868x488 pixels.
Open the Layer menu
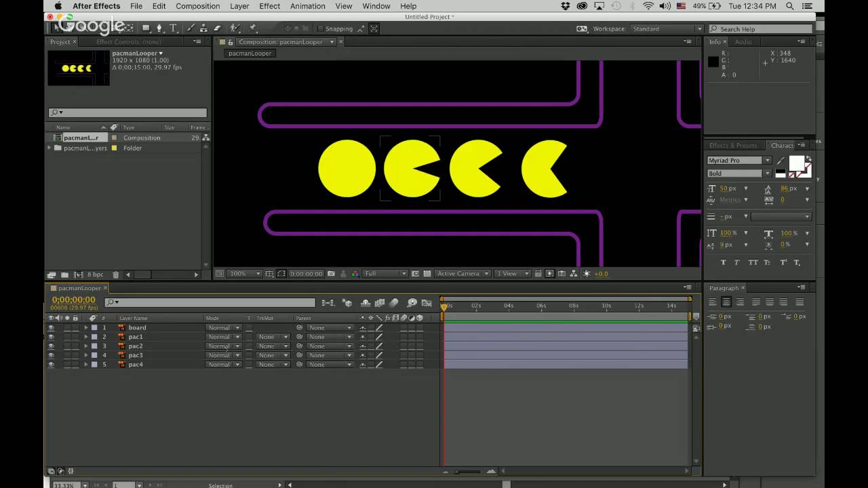coord(239,6)
